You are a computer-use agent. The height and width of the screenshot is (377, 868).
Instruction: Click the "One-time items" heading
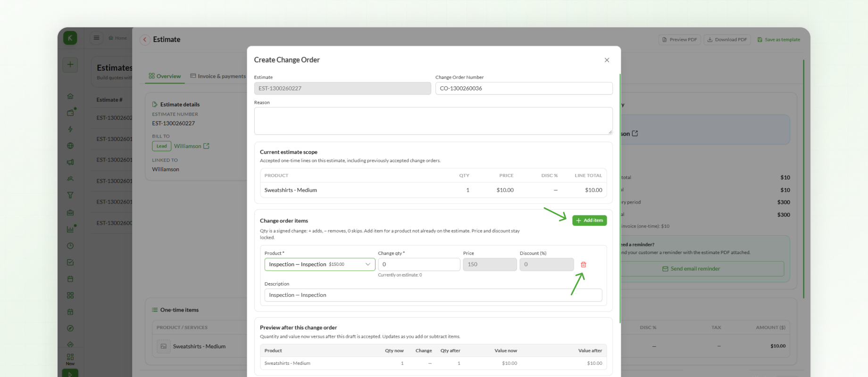[x=179, y=310]
